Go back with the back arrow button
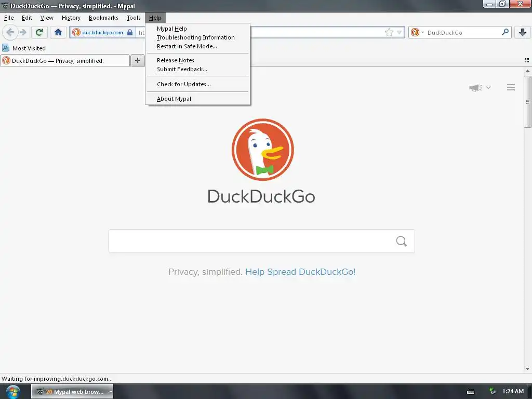This screenshot has height=399, width=532. pyautogui.click(x=10, y=32)
